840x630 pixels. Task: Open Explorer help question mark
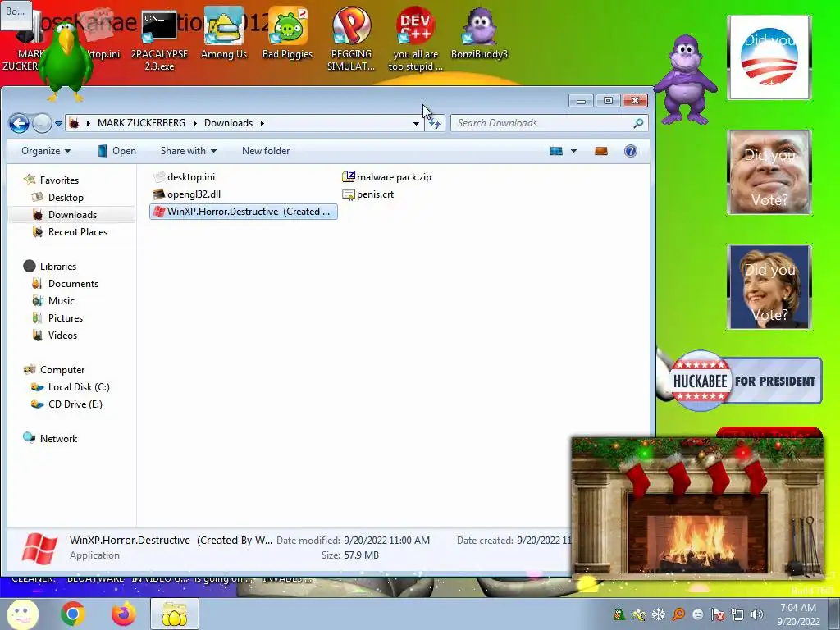(631, 151)
